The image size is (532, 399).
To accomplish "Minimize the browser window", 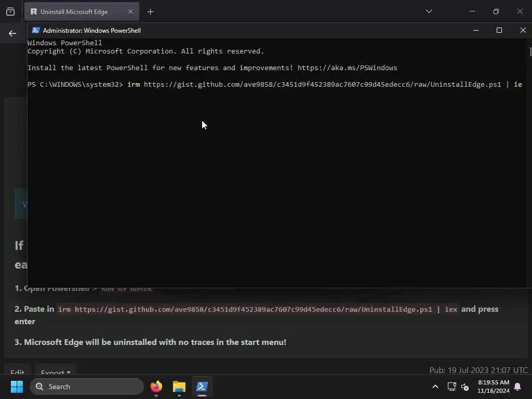I will coord(472,11).
